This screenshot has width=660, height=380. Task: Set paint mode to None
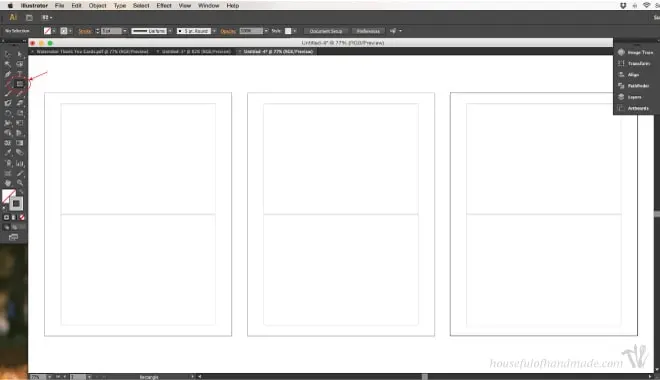coord(22,217)
